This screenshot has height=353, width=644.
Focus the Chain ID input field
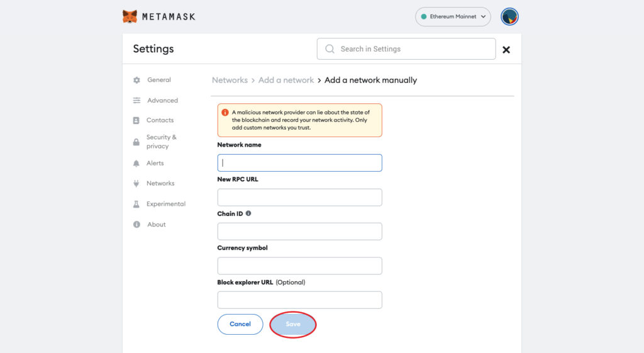click(x=300, y=232)
